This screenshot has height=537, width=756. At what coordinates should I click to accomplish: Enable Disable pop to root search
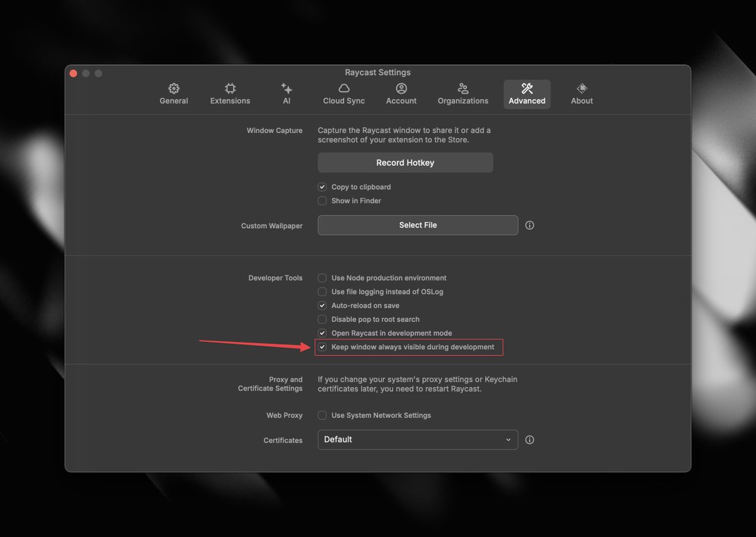322,320
